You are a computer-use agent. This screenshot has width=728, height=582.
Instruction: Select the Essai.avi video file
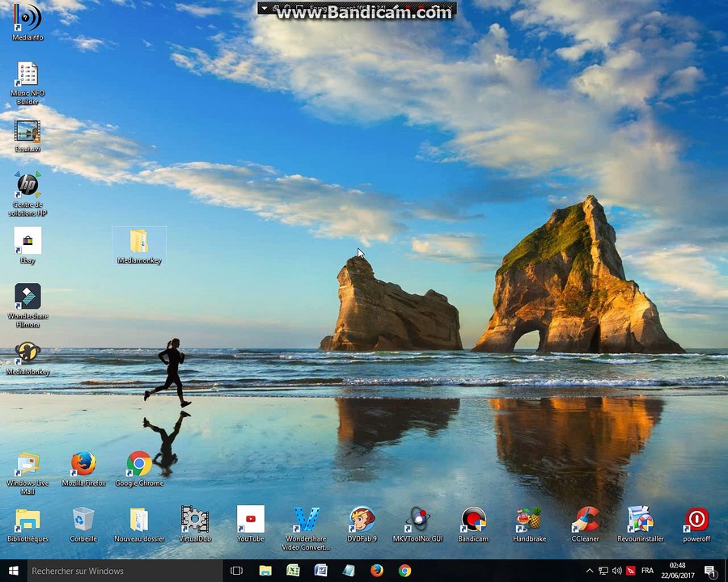pyautogui.click(x=28, y=136)
